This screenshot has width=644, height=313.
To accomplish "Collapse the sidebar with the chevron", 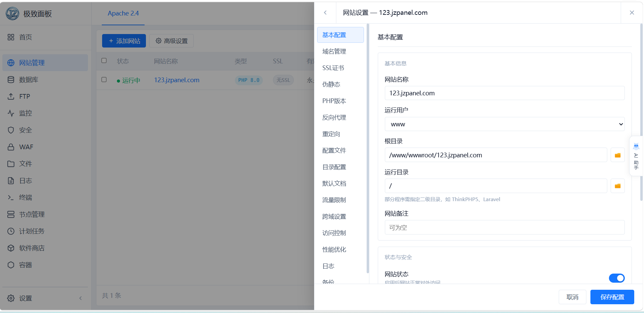I will click(81, 298).
